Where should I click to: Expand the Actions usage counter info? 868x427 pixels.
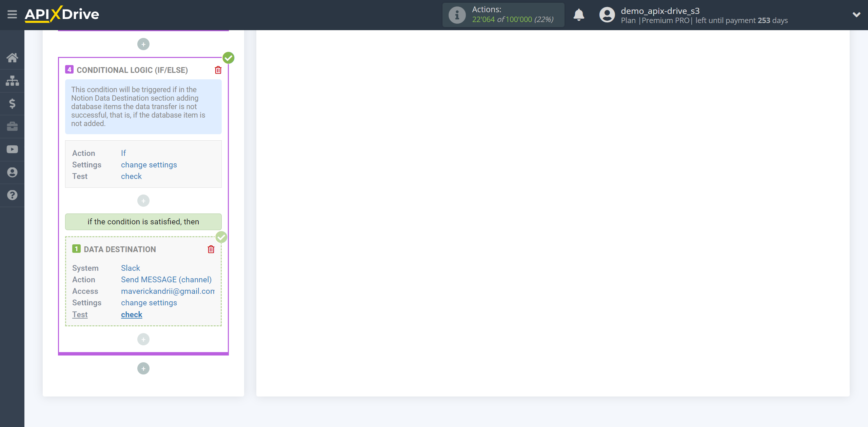click(456, 14)
